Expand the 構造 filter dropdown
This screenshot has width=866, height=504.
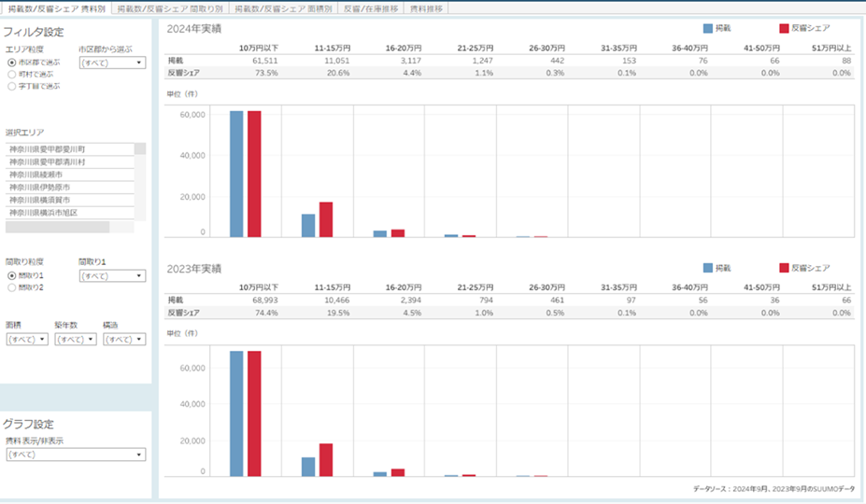[124, 340]
